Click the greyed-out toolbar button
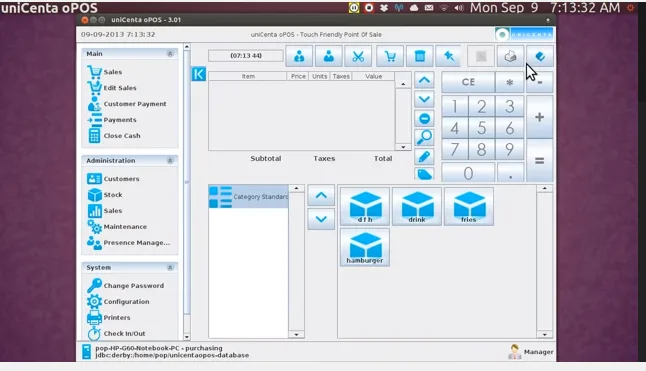This screenshot has height=371, width=646. point(481,56)
